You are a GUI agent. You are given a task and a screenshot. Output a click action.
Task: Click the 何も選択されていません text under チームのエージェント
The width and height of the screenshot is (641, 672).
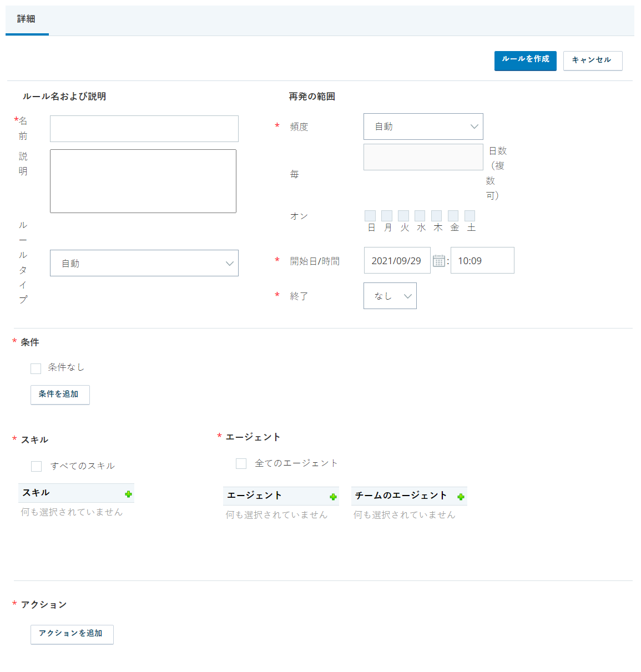(x=405, y=515)
